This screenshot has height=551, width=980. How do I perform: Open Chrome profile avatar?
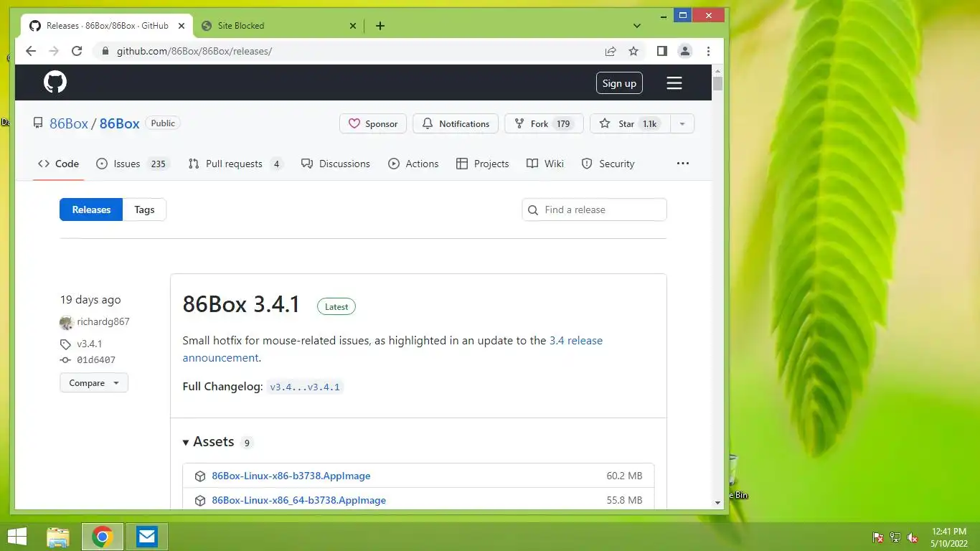click(685, 51)
